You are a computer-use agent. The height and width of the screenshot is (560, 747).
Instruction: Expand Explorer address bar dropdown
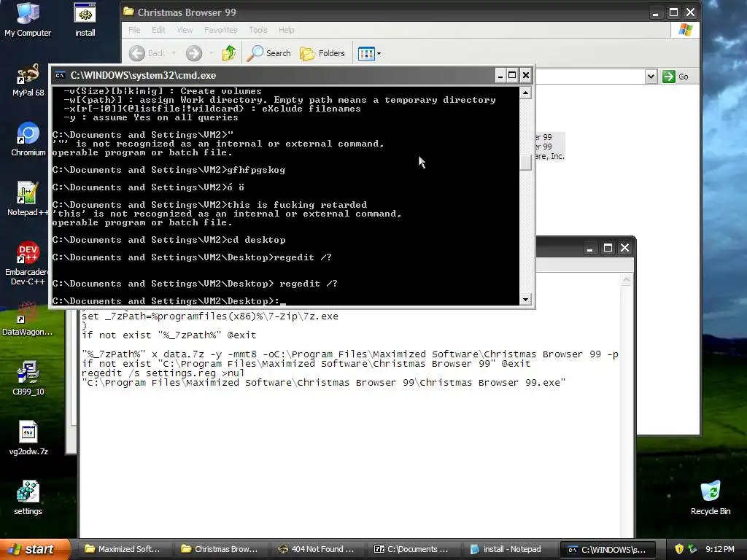[x=651, y=76]
